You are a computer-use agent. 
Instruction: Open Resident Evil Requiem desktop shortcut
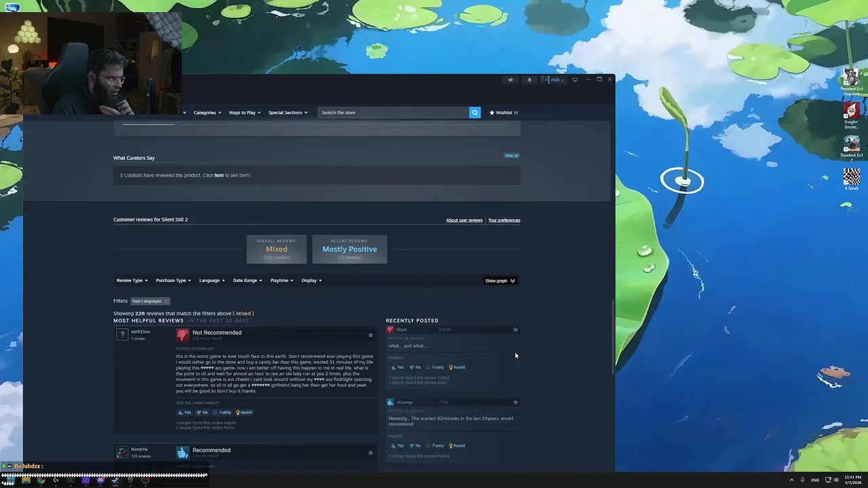point(851,82)
